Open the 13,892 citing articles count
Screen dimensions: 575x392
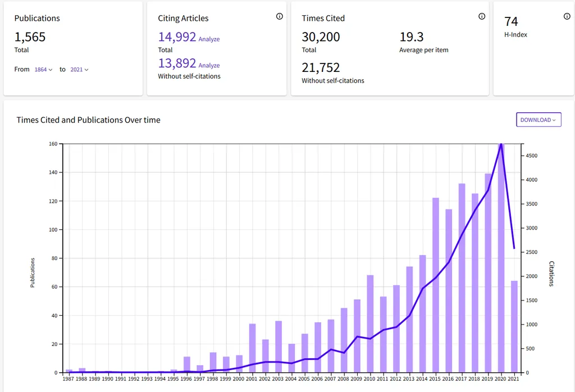(177, 63)
